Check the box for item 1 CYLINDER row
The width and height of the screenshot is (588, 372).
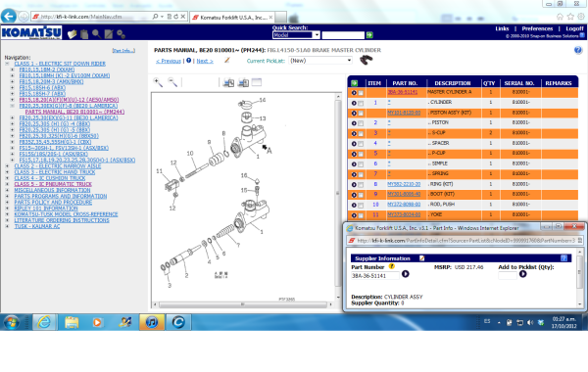point(361,103)
